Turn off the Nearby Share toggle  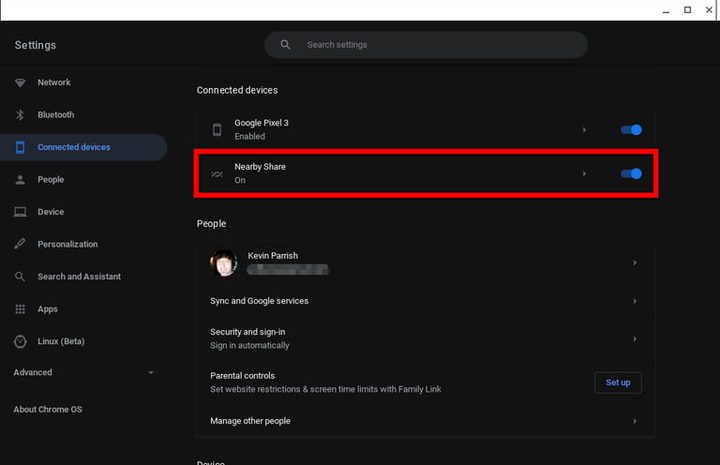(631, 174)
